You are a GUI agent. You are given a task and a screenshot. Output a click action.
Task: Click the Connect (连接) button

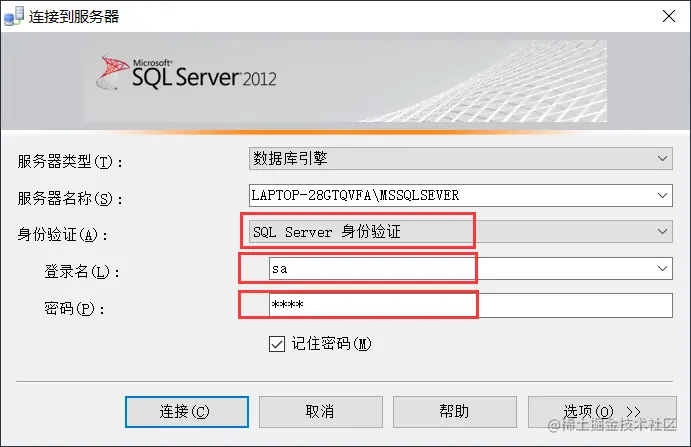(187, 412)
